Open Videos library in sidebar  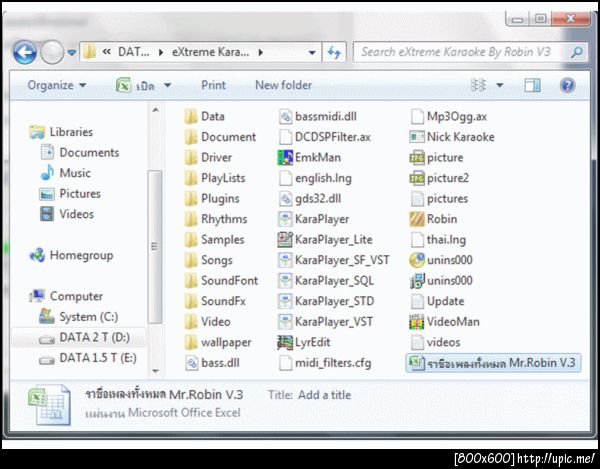point(67,214)
